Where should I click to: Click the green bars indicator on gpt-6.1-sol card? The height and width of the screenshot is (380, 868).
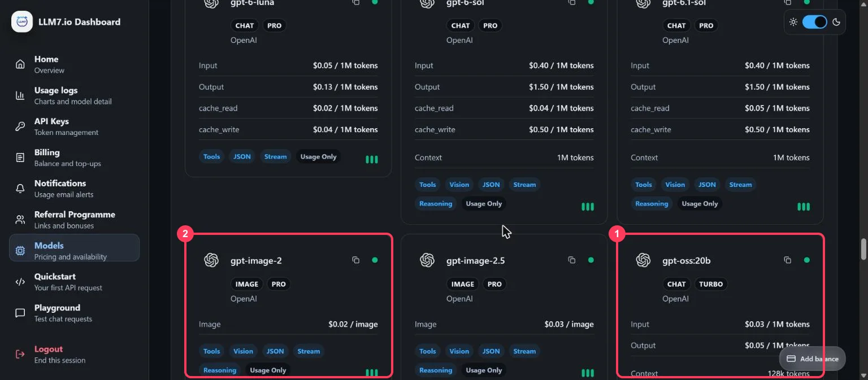coord(804,207)
